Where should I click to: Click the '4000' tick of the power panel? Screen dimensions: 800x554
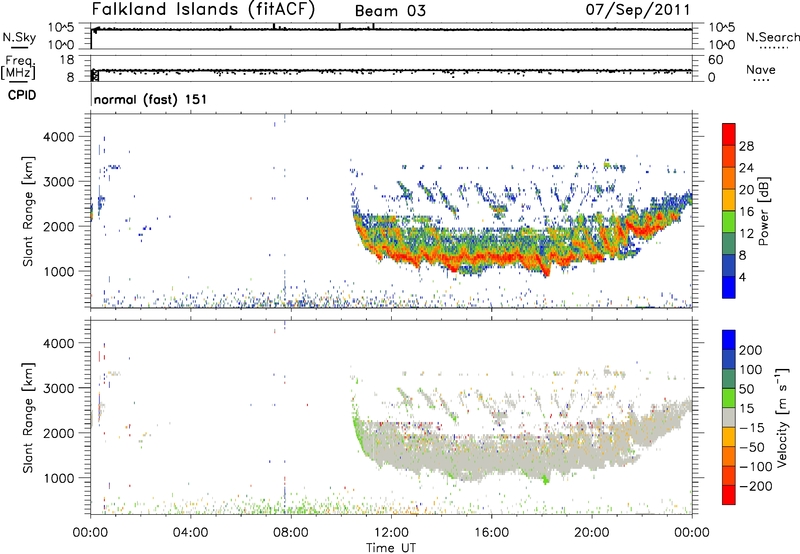pos(59,137)
